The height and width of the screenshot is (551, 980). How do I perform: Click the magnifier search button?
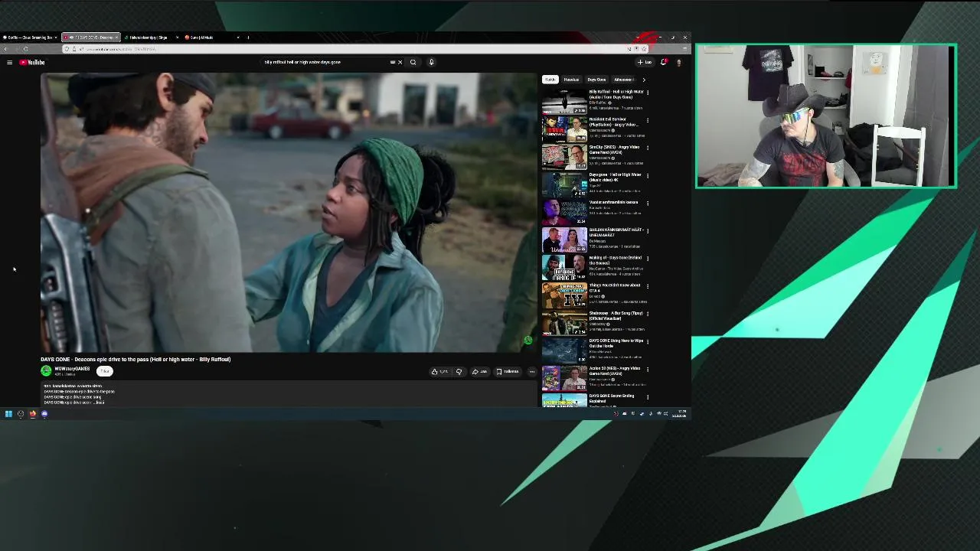tap(413, 62)
